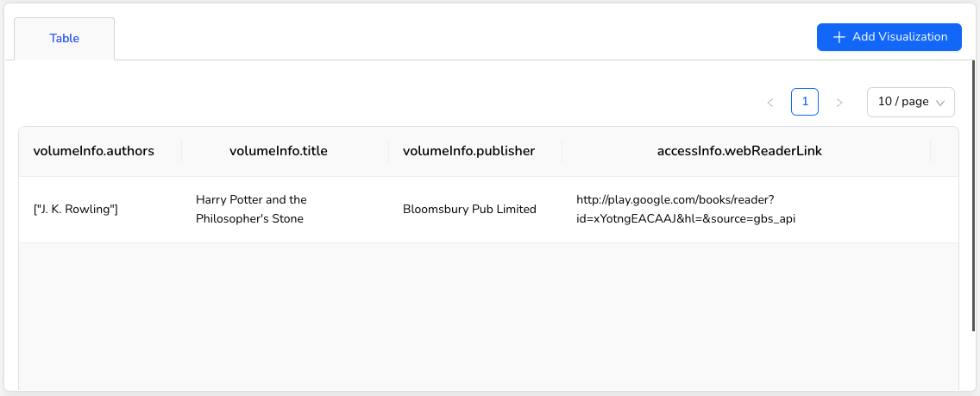This screenshot has width=980, height=396.
Task: Click the volumeInfo.title column header
Action: (x=278, y=152)
